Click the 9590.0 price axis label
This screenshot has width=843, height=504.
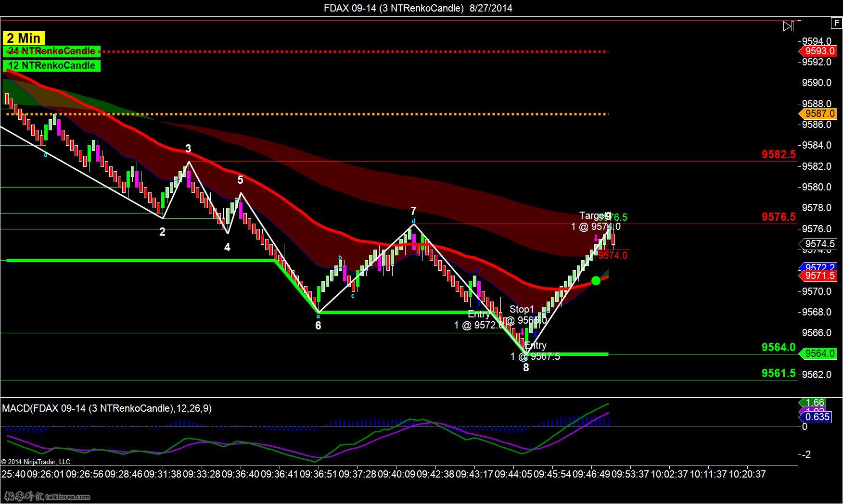pyautogui.click(x=817, y=83)
